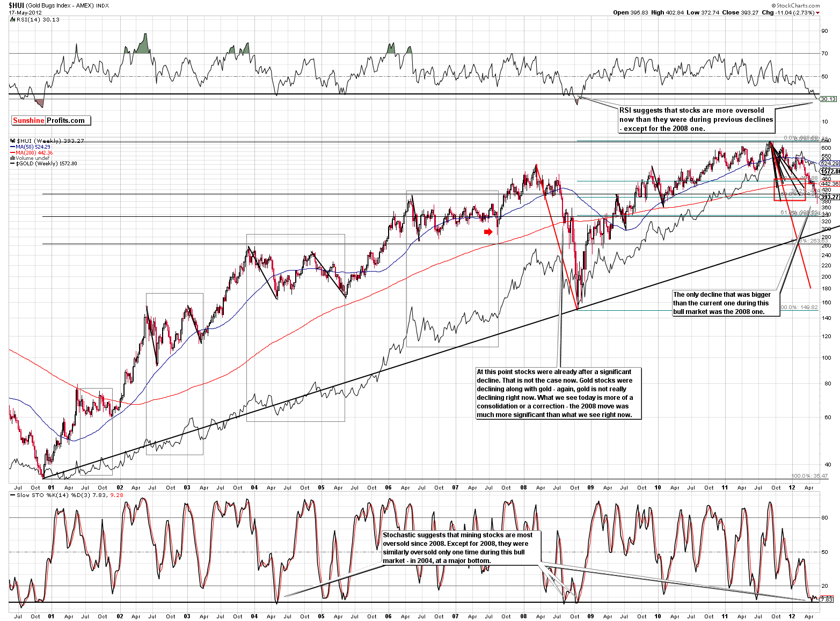Viewport: 840px width, 621px height.
Task: Click the 90 level on the RSI axis
Action: pyautogui.click(x=825, y=31)
